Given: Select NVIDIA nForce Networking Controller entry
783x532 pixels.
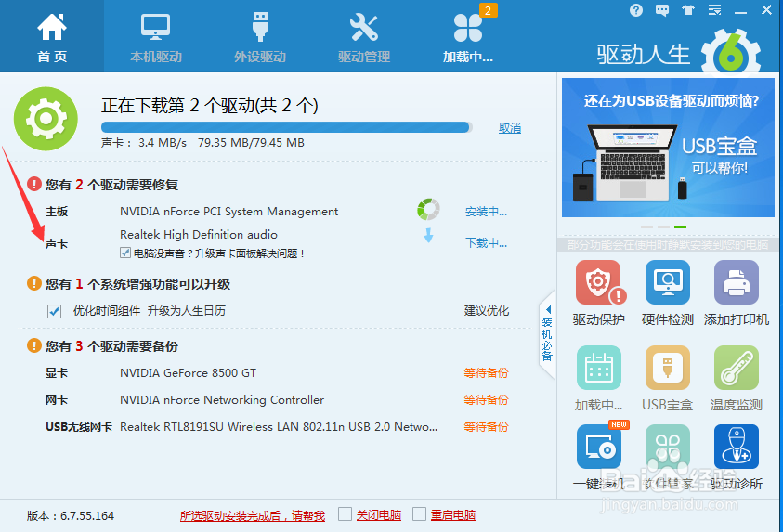Looking at the screenshot, I should (x=222, y=400).
